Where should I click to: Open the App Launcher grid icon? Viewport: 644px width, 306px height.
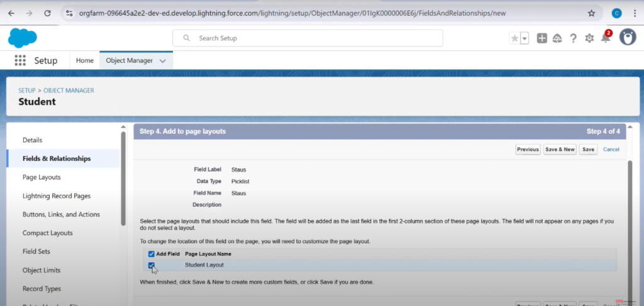pos(20,60)
